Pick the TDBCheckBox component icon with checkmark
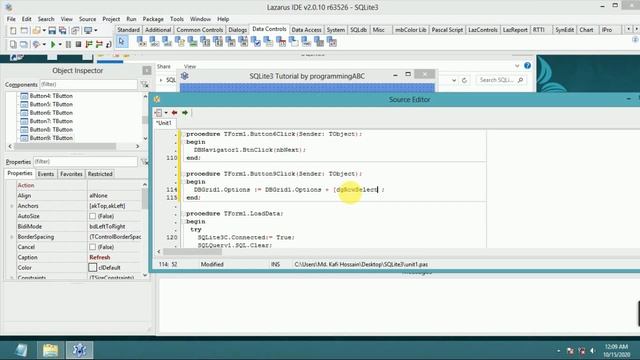The width and height of the screenshot is (640, 360). tap(256, 41)
